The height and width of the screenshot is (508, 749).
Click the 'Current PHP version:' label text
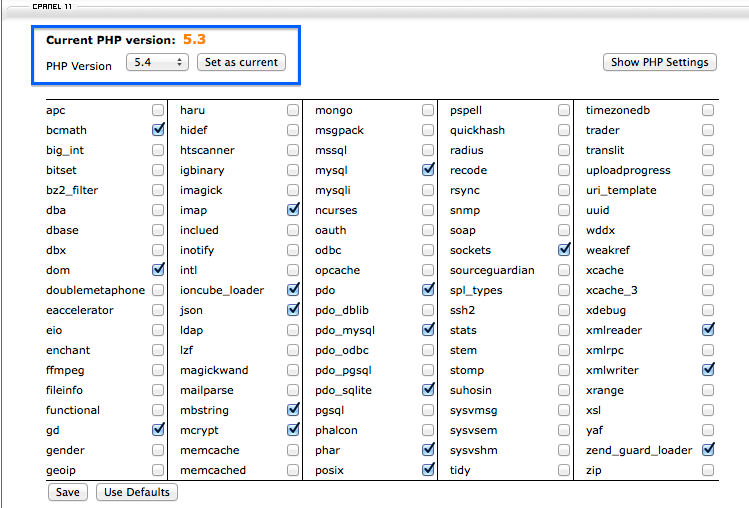point(111,40)
